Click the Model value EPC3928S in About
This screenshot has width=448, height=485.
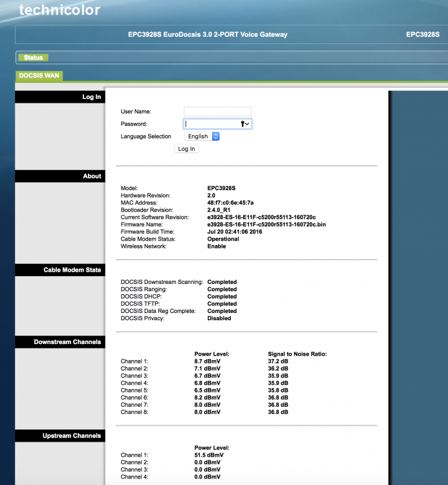point(221,188)
